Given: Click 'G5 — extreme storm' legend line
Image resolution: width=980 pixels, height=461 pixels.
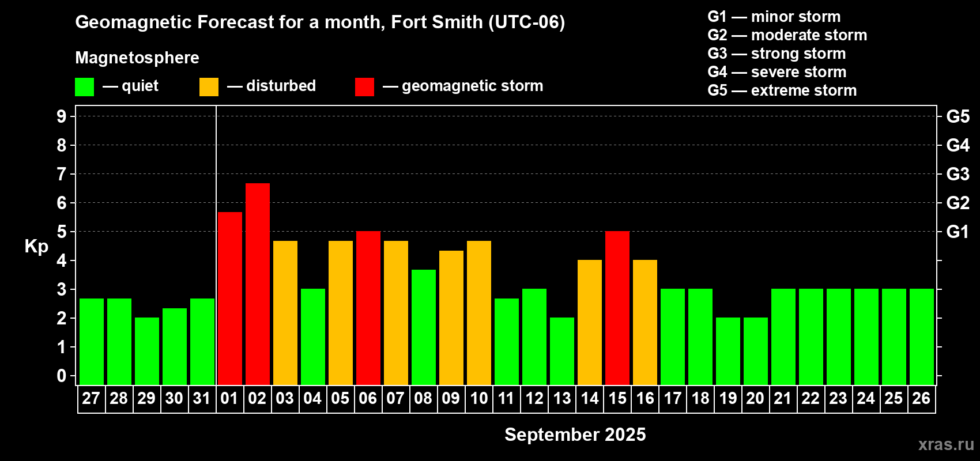Looking at the screenshot, I should click(x=782, y=90).
